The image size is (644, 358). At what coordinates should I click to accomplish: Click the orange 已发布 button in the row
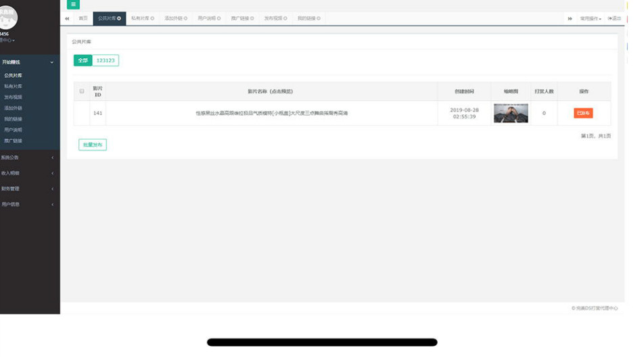(x=583, y=113)
